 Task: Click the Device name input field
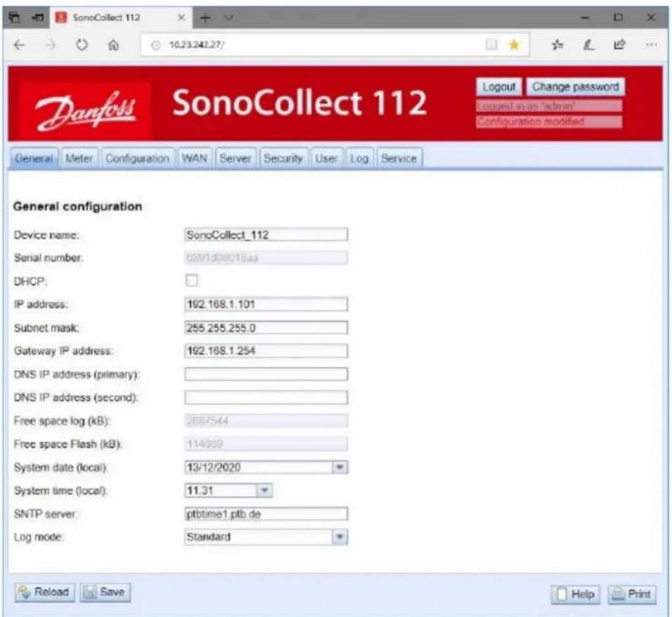point(266,235)
